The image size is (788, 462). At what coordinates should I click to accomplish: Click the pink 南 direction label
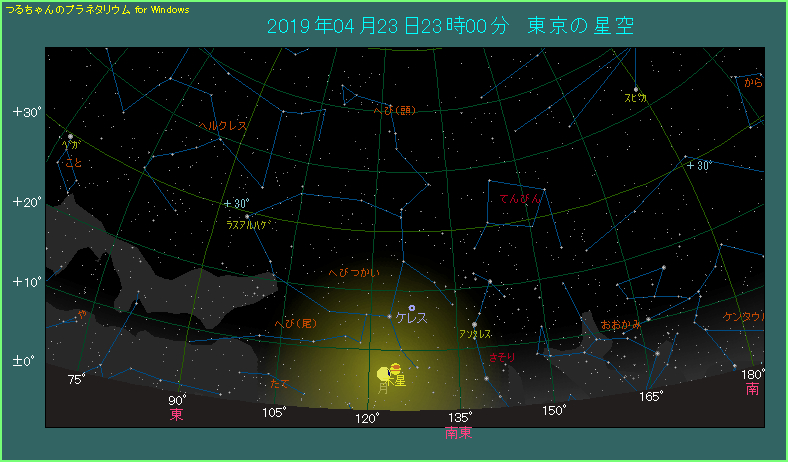752,389
